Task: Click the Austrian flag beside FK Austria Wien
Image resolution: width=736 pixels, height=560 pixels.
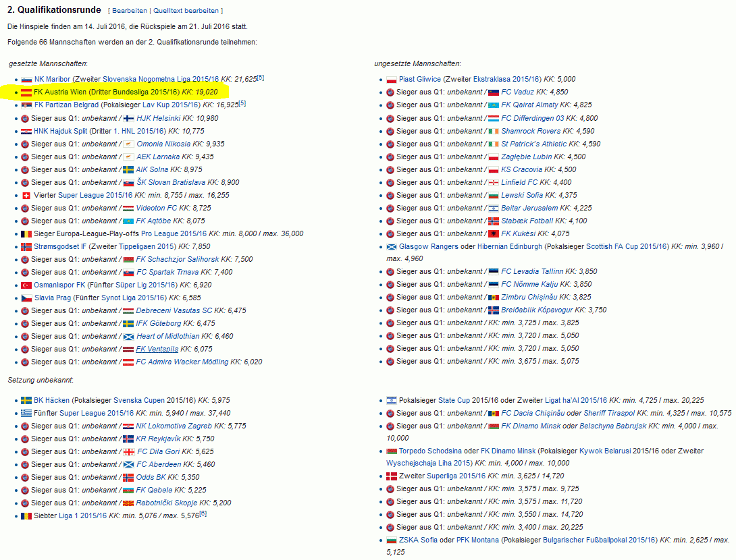Action: [x=26, y=92]
